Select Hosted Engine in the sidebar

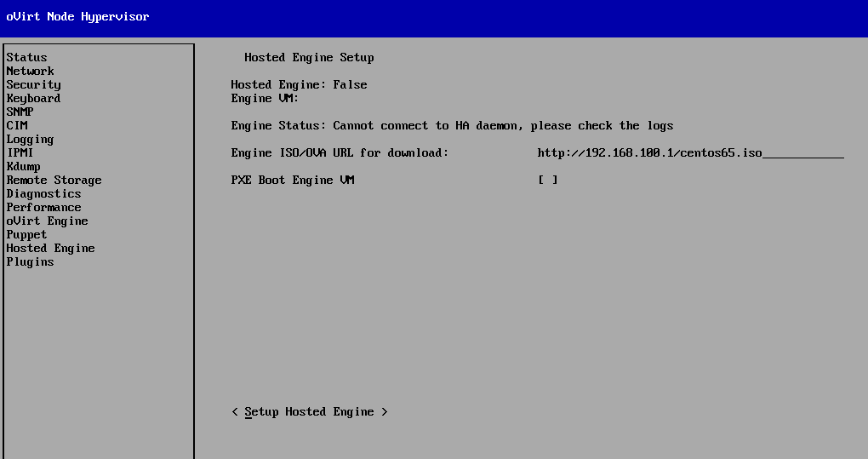[51, 249]
